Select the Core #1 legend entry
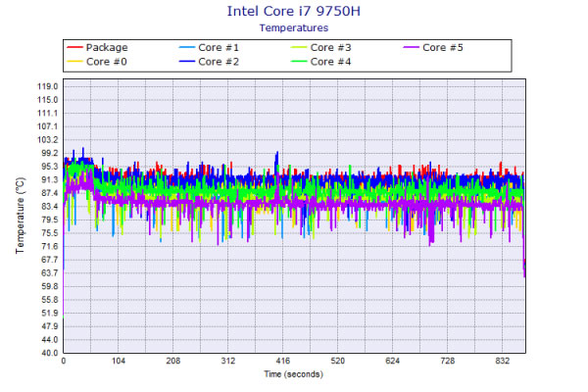588x392 pixels. tap(209, 48)
